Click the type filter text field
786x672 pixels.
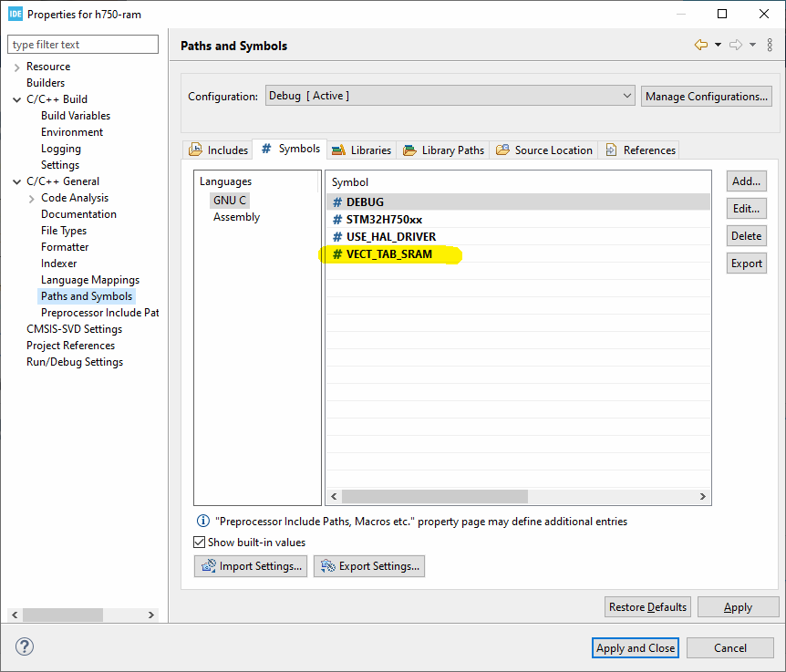83,44
